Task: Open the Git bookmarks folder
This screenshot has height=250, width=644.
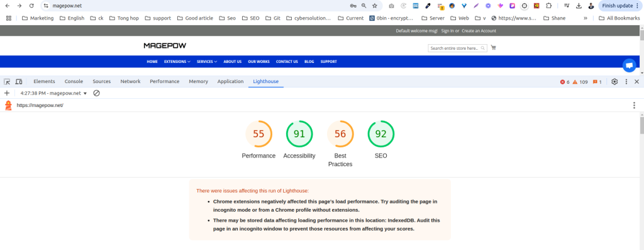Action: click(273, 18)
